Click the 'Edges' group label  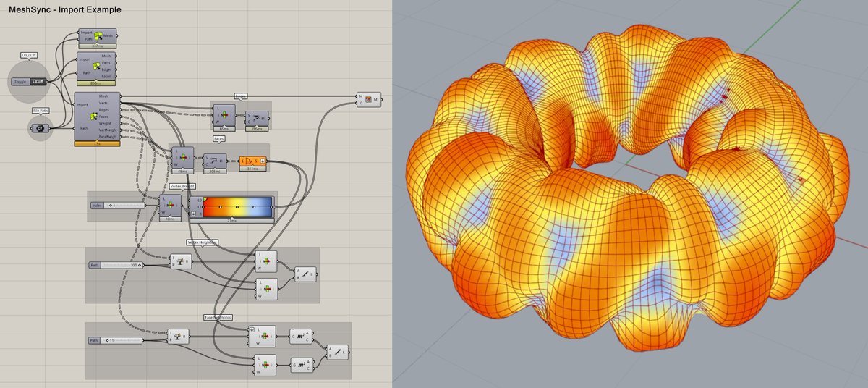coord(241,96)
